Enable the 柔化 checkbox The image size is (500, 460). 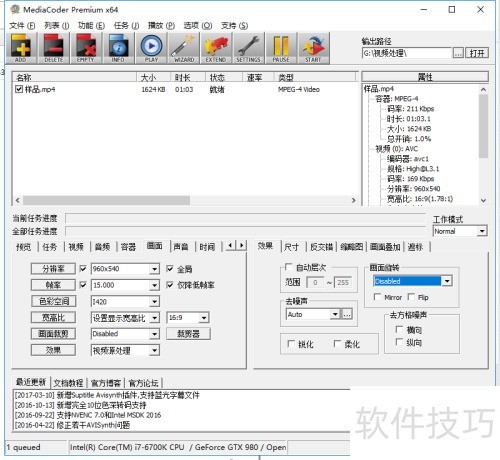pyautogui.click(x=337, y=343)
